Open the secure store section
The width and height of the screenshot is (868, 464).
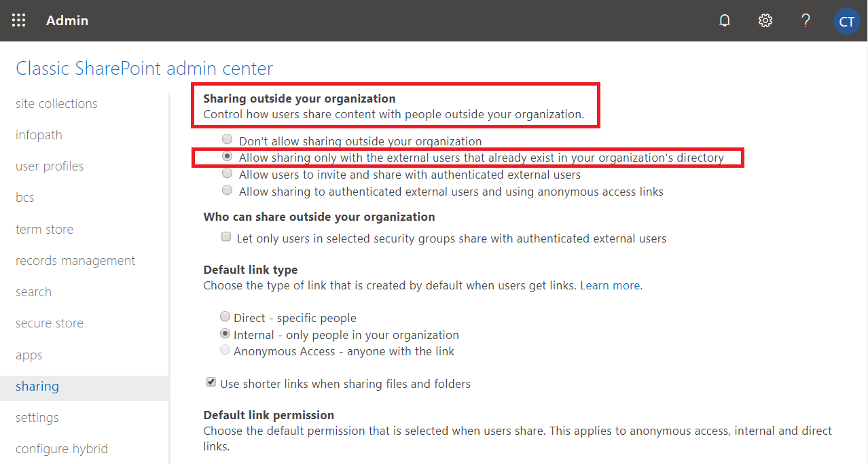pyautogui.click(x=50, y=323)
